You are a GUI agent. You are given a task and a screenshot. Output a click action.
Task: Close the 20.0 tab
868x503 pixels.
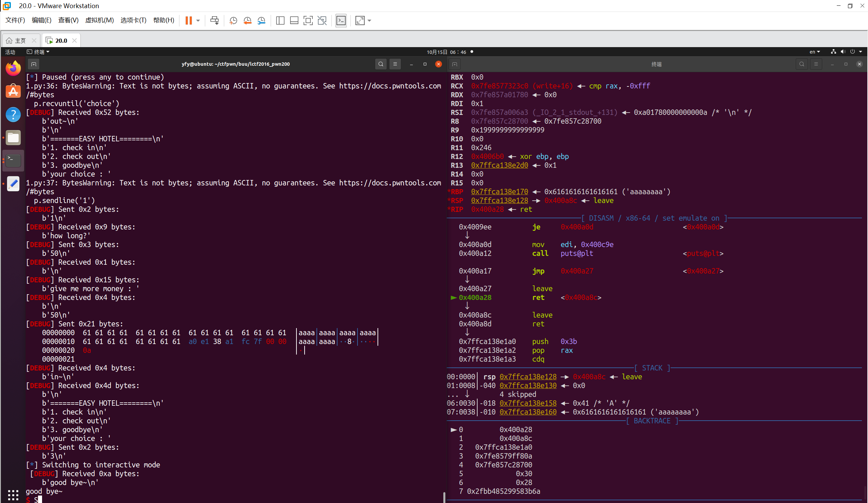pyautogui.click(x=74, y=41)
